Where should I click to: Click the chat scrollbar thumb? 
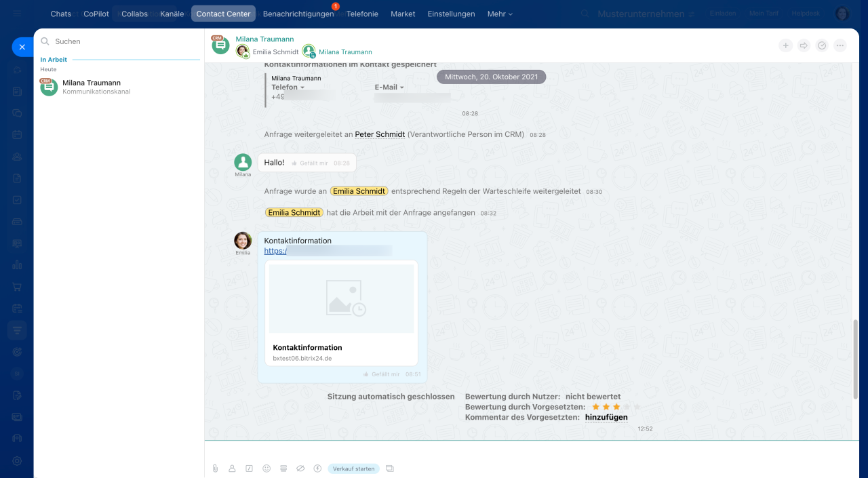[x=855, y=359]
